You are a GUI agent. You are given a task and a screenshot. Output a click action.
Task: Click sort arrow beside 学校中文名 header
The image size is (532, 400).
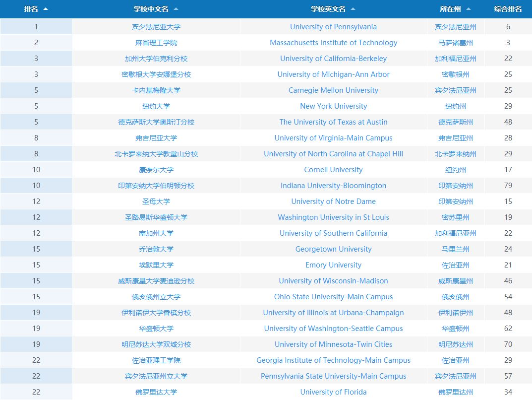pos(176,9)
